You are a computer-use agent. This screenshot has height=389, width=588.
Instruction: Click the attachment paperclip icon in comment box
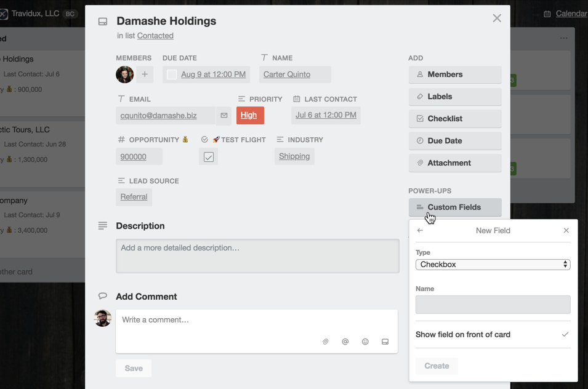(326, 342)
